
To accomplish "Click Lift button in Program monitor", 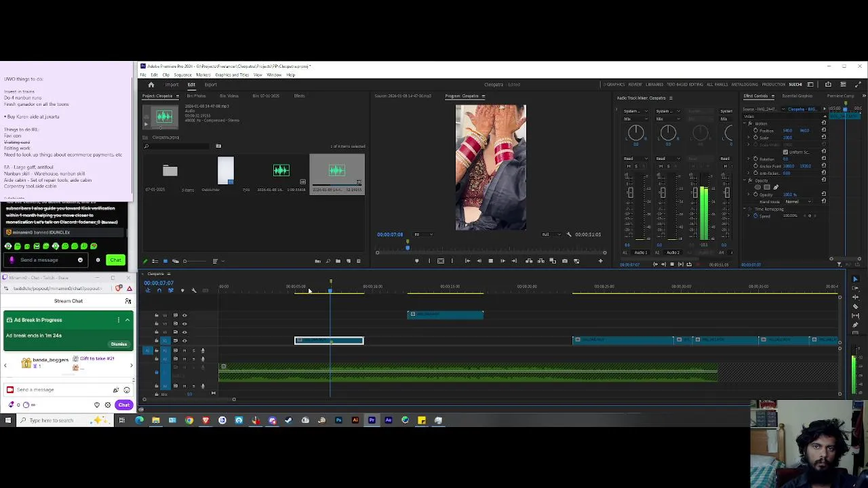I will click(529, 261).
